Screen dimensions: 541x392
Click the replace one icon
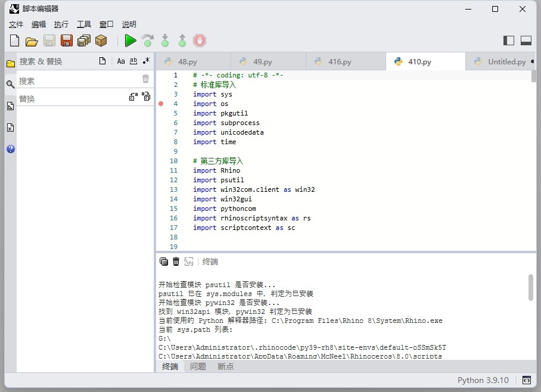[133, 97]
